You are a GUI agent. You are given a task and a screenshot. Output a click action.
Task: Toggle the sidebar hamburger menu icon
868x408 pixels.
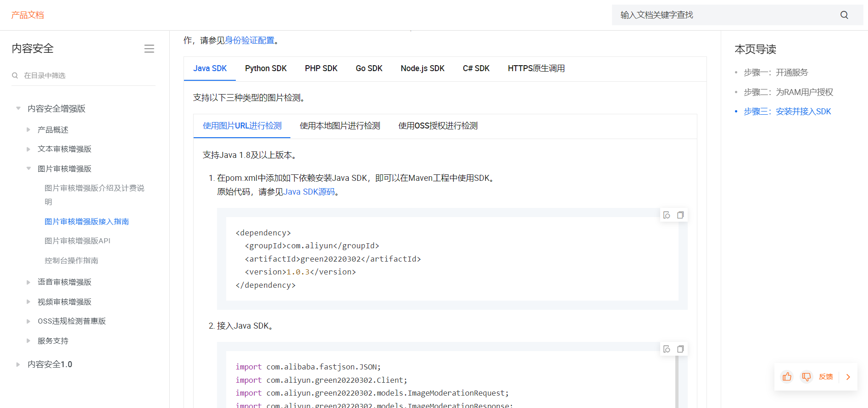(149, 49)
